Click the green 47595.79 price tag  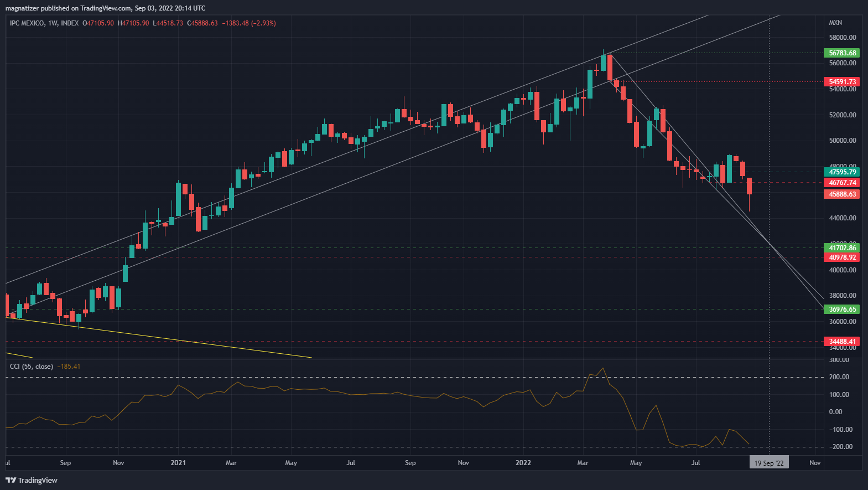tap(842, 172)
